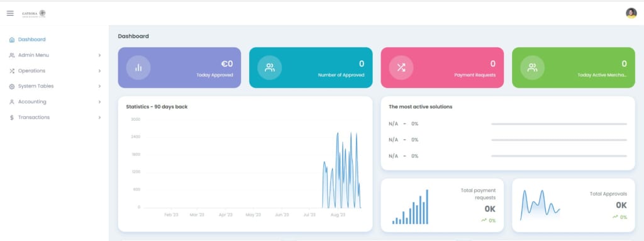Screen dimensions: 644x241
Task: Click the bar chart icon on Today Approved card
Action: click(138, 67)
